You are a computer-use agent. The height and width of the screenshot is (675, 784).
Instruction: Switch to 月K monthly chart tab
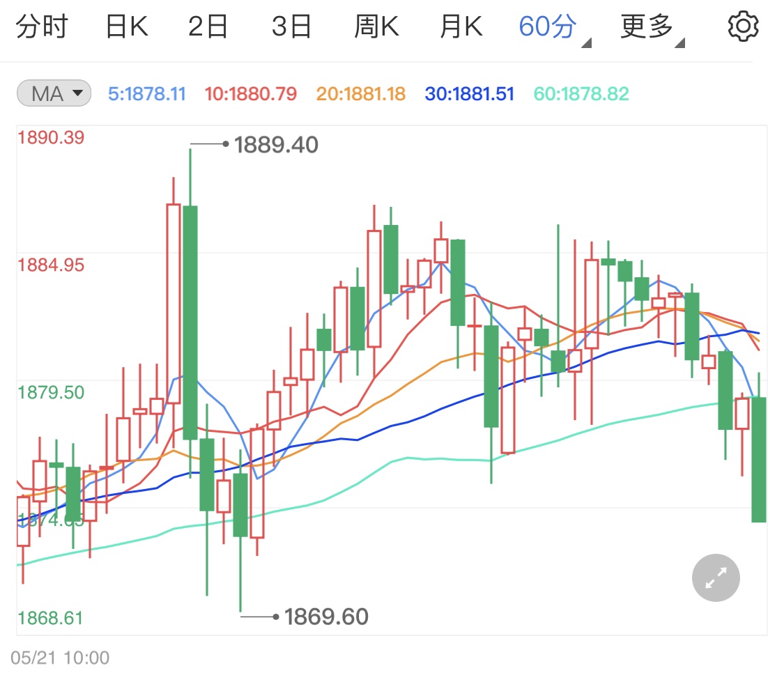pyautogui.click(x=461, y=26)
